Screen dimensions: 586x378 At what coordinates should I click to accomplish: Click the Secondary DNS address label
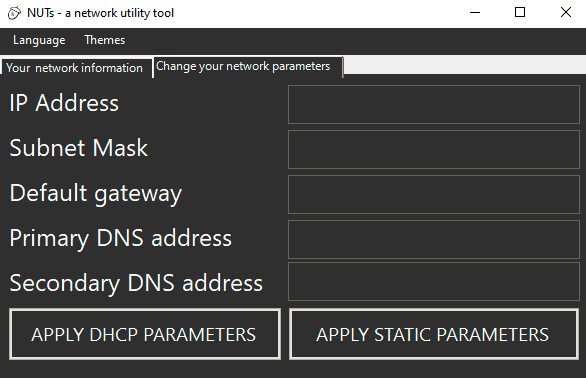(136, 283)
